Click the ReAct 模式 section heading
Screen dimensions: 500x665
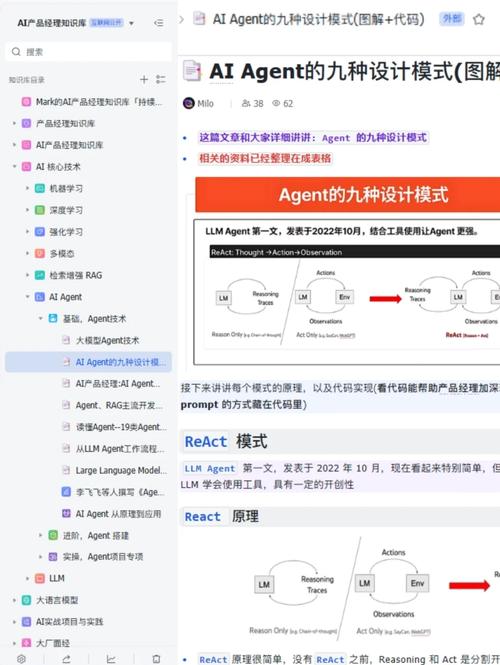coord(226,441)
